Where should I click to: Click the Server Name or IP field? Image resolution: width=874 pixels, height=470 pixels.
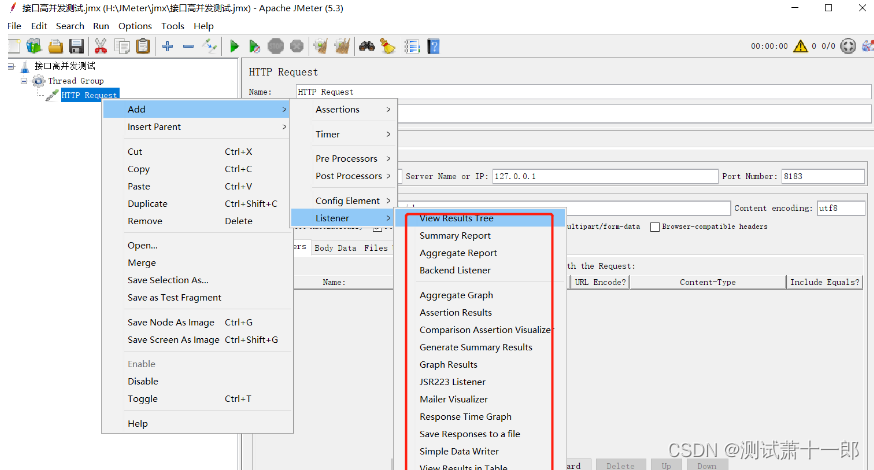click(605, 176)
